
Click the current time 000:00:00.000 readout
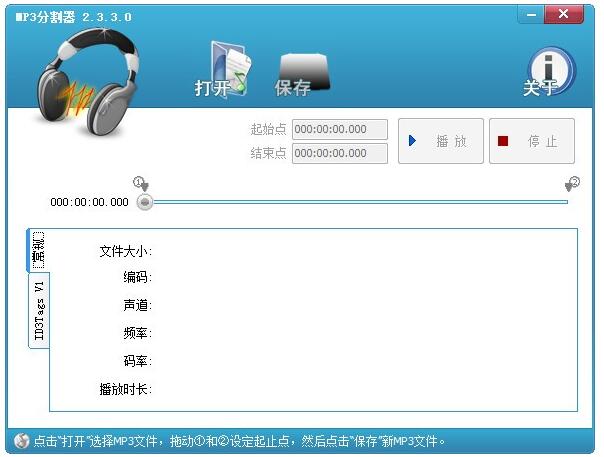[x=89, y=202]
